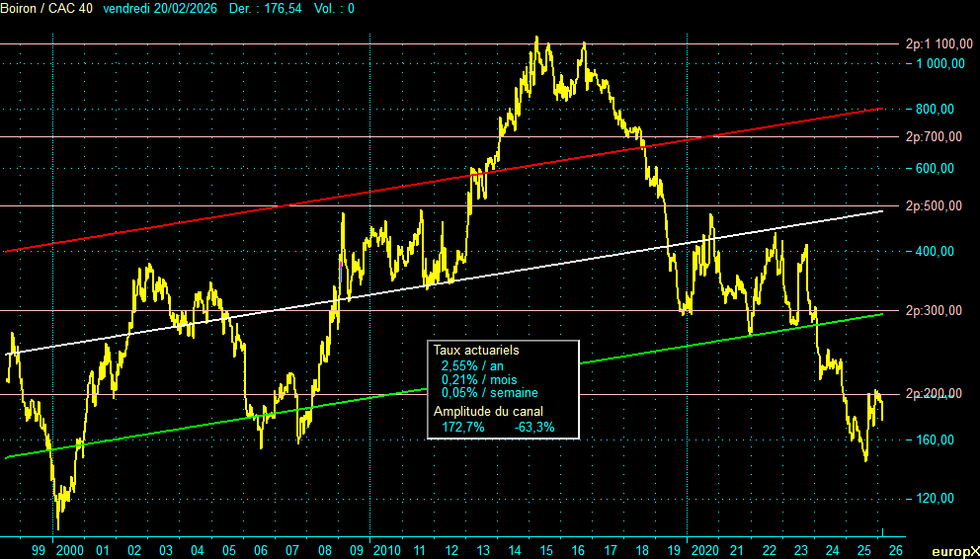Image resolution: width=980 pixels, height=559 pixels.
Task: Click the 800,00 price axis label
Action: [935, 109]
